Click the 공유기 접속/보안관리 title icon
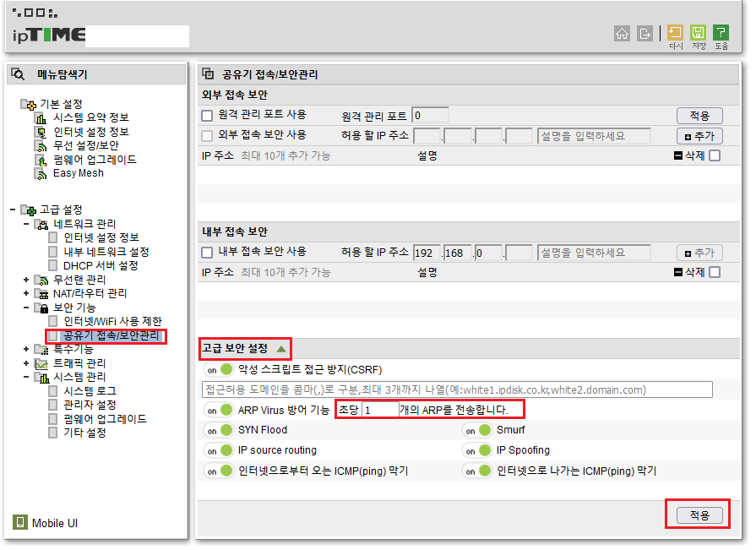Image resolution: width=756 pixels, height=550 pixels. coord(208,74)
